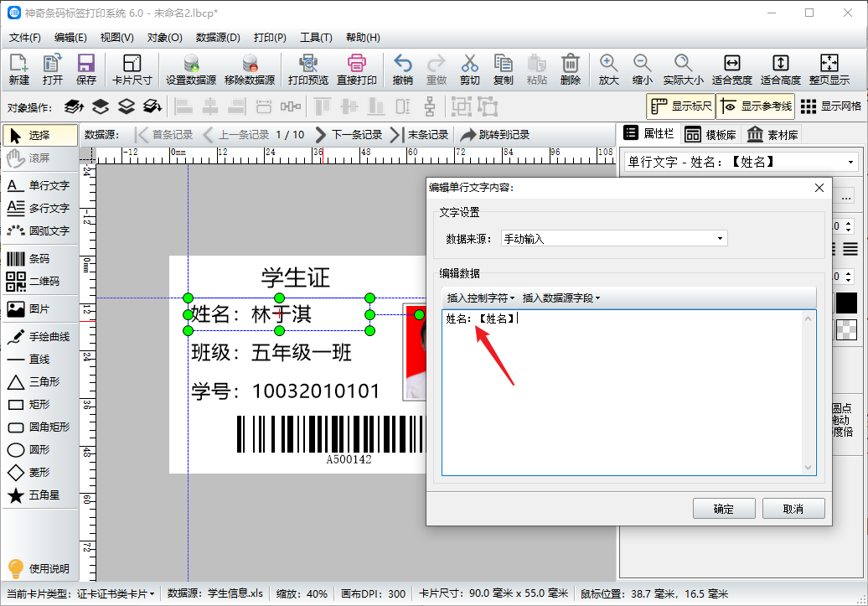Image resolution: width=868 pixels, height=606 pixels.
Task: Click the 确定 button in dialog
Action: (723, 509)
